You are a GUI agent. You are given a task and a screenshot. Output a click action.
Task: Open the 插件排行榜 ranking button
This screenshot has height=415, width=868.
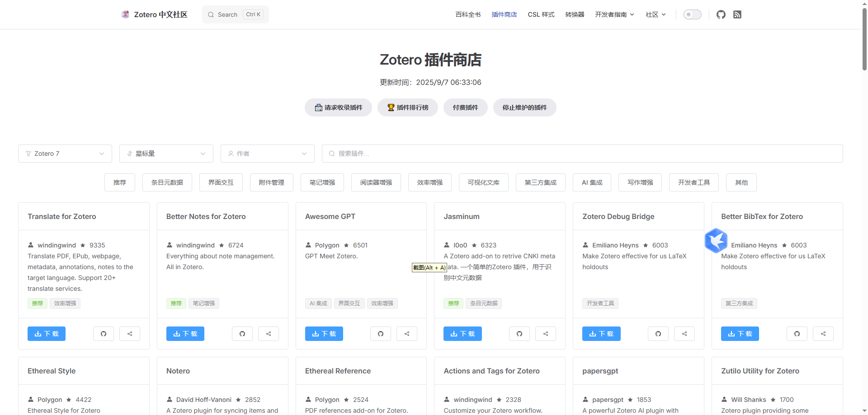coord(408,107)
